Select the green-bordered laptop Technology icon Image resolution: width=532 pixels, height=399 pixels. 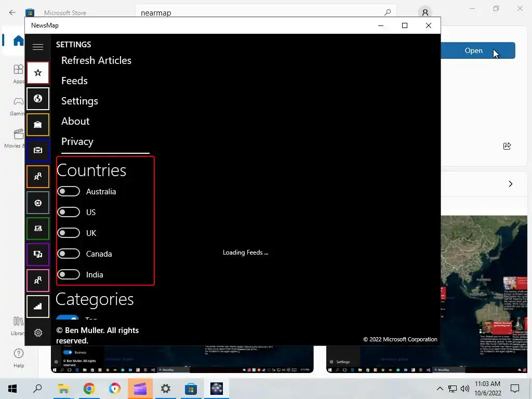click(37, 229)
